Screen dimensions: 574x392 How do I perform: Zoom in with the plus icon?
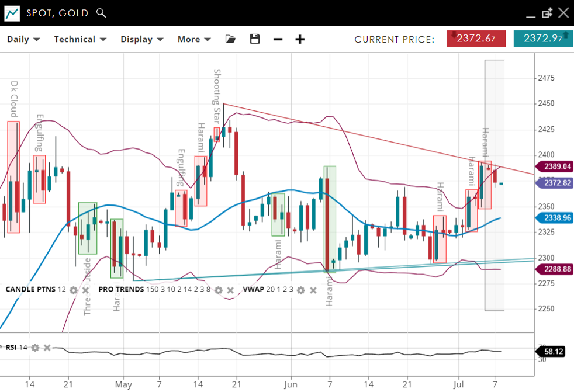tap(300, 39)
